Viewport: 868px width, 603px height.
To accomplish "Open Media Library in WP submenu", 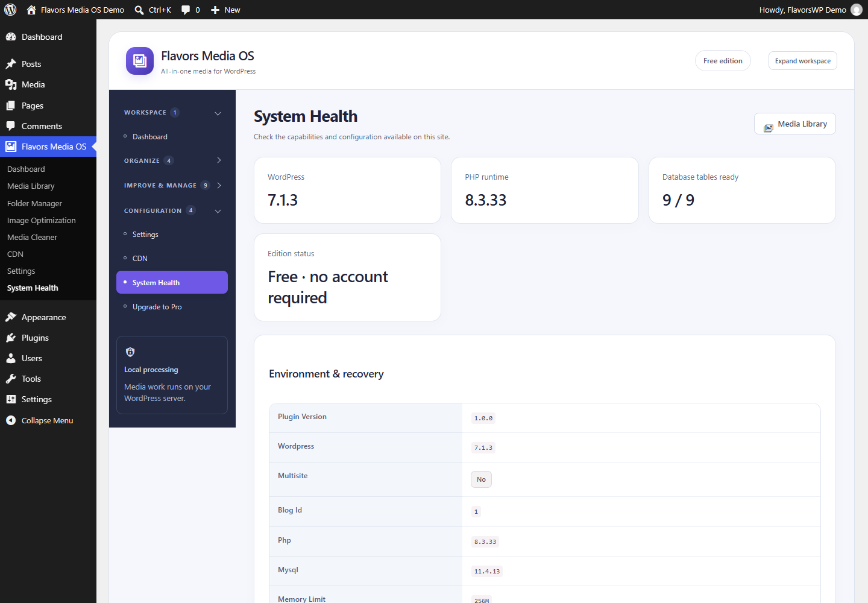I will pos(31,186).
